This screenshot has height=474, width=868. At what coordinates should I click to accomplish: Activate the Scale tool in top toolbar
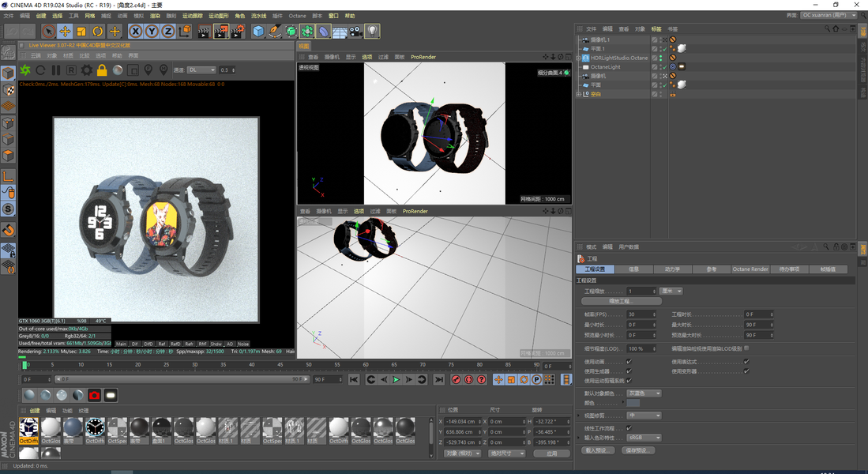[x=81, y=32]
